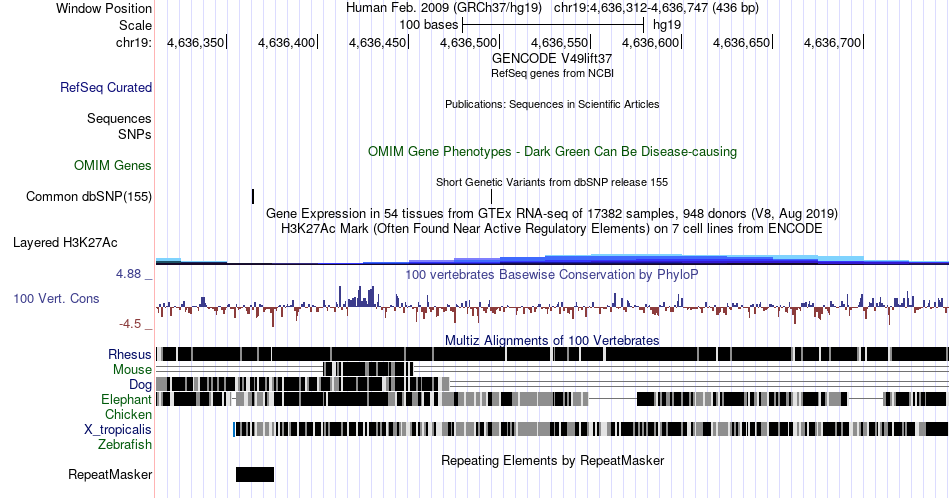Click the GTEx Gene Expression track title
Image resolution: width=950 pixels, height=498 pixels.
tap(552, 213)
